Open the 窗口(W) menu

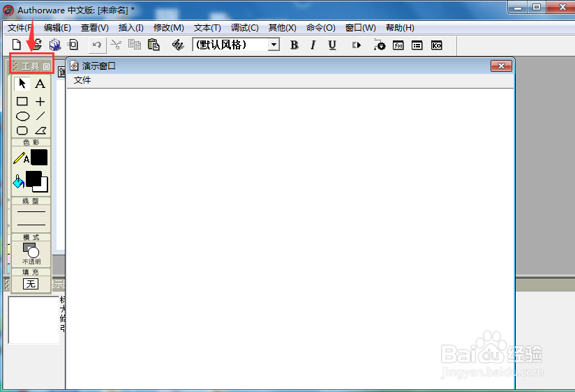361,28
